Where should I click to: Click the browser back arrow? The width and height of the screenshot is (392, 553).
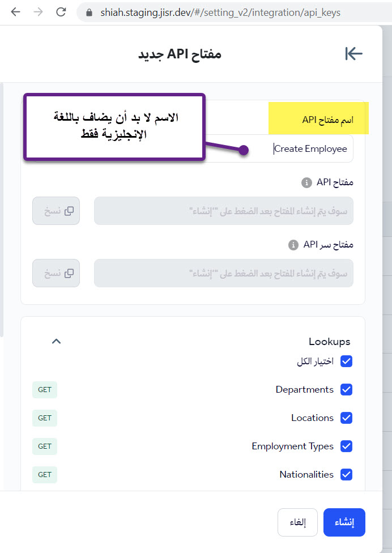point(15,12)
